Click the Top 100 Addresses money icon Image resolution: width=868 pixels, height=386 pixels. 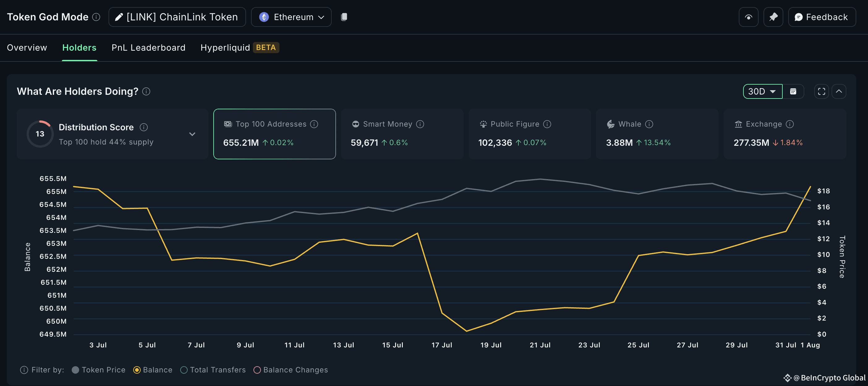click(x=228, y=124)
